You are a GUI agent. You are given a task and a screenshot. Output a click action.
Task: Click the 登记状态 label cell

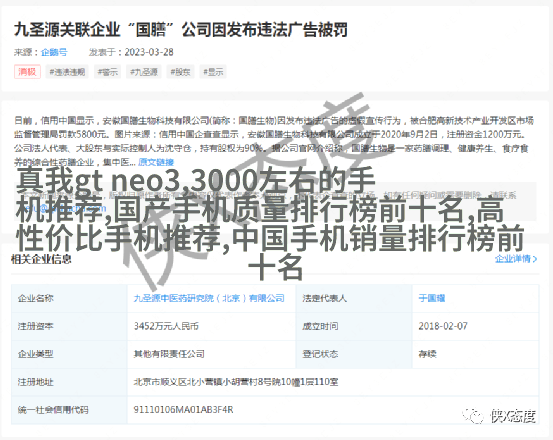354,354
